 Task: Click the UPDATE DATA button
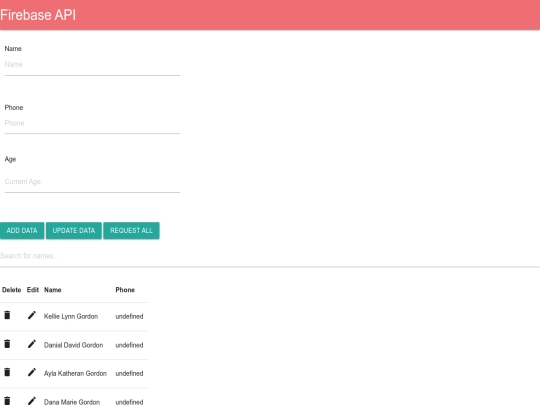click(x=74, y=230)
